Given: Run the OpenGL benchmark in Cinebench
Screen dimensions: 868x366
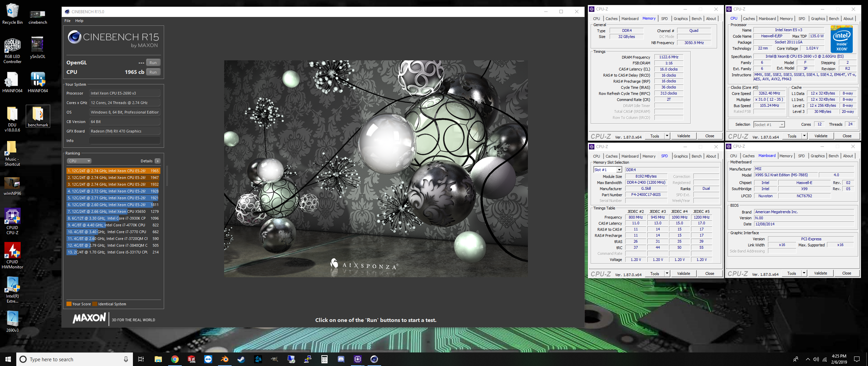Looking at the screenshot, I should (x=153, y=63).
